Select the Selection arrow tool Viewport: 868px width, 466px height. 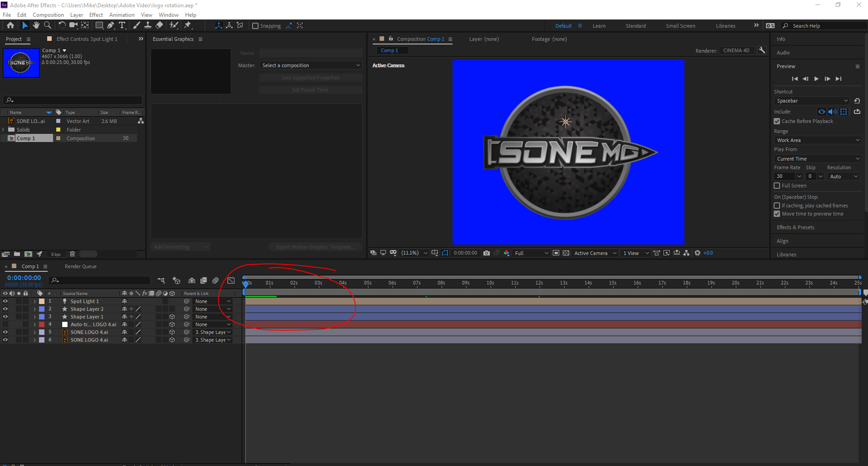pos(25,25)
